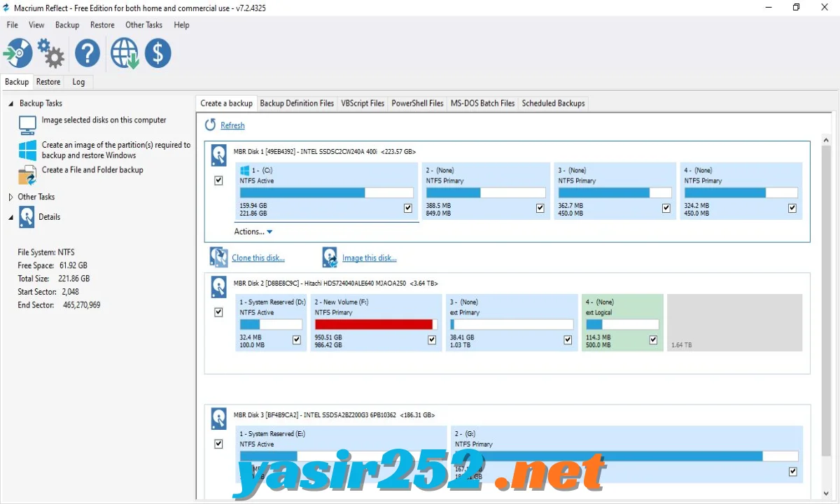The width and height of the screenshot is (840, 504).
Task: Click the Refresh link
Action: [232, 125]
